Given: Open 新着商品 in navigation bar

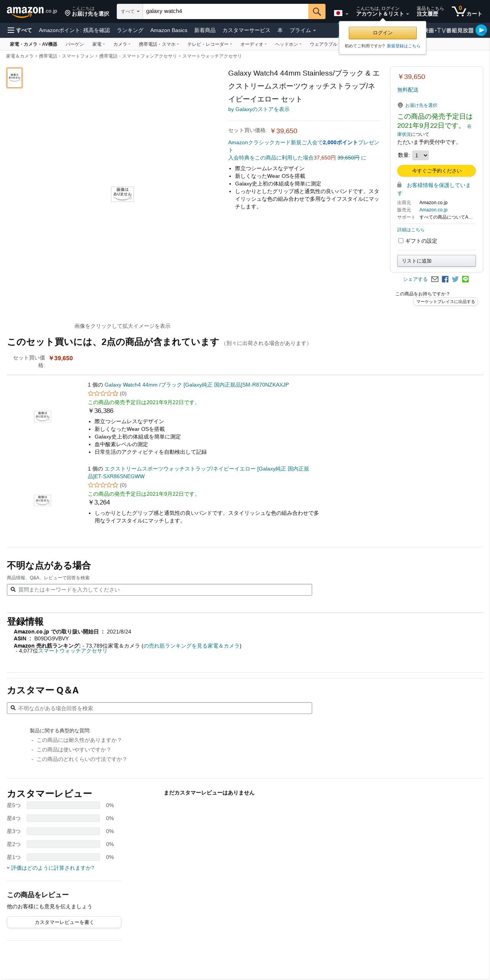Looking at the screenshot, I should (x=205, y=30).
